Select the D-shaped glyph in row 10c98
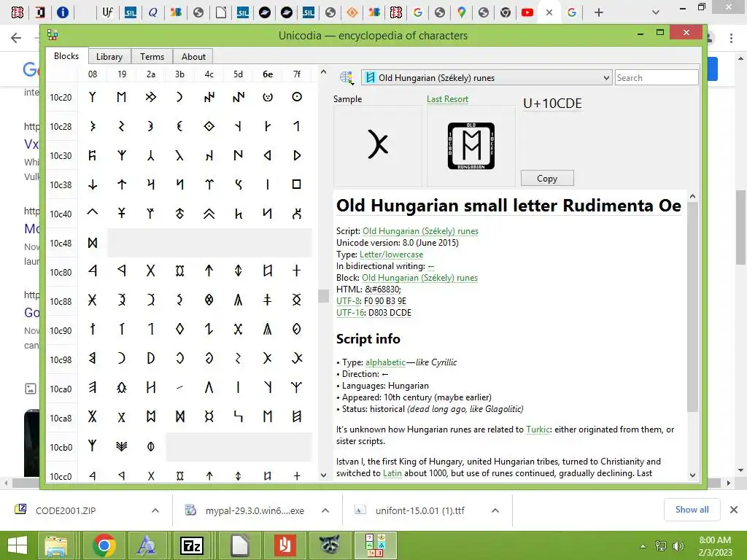 pyautogui.click(x=150, y=358)
